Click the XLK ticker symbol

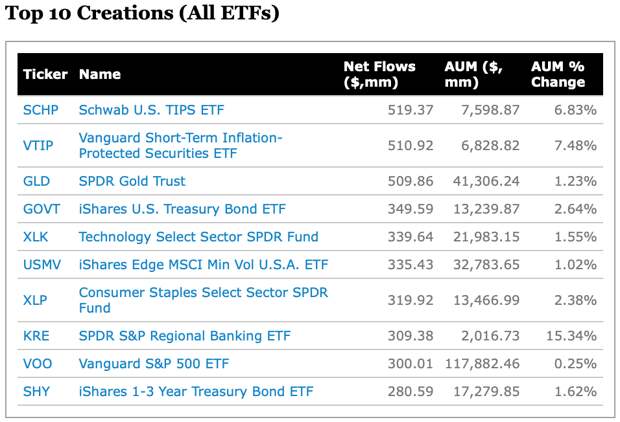tap(35, 237)
